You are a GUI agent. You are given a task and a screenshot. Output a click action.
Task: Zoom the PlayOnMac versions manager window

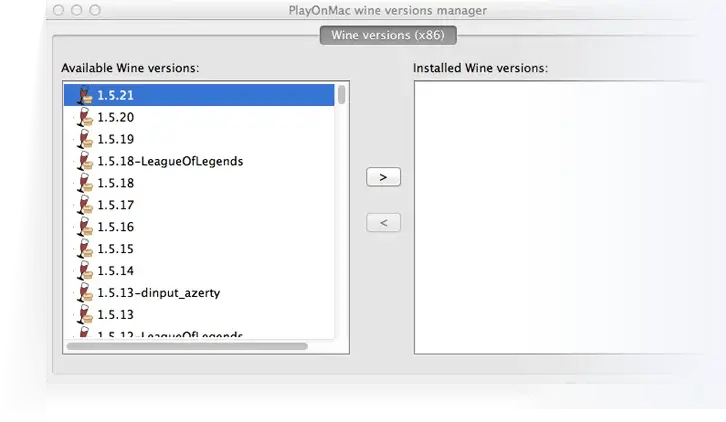[x=95, y=10]
